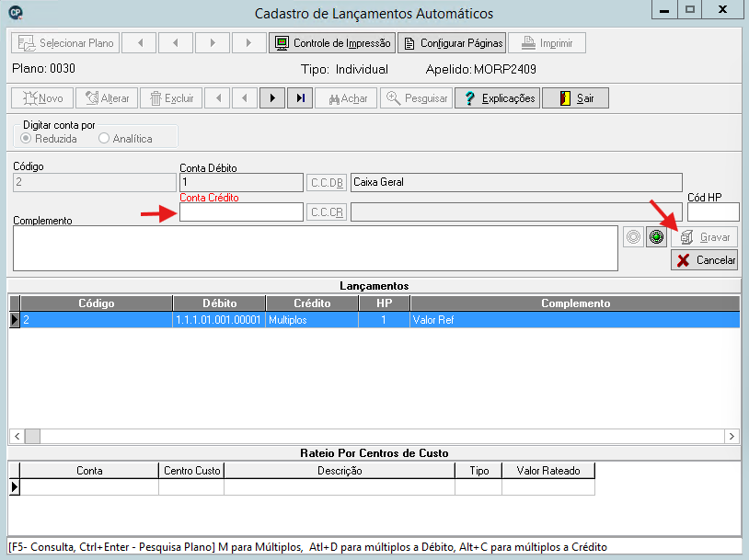Select the Valor Ref complement cell

coord(575,320)
